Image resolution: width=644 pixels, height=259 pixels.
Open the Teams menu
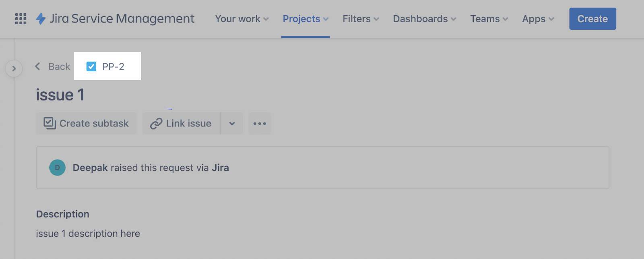[489, 19]
